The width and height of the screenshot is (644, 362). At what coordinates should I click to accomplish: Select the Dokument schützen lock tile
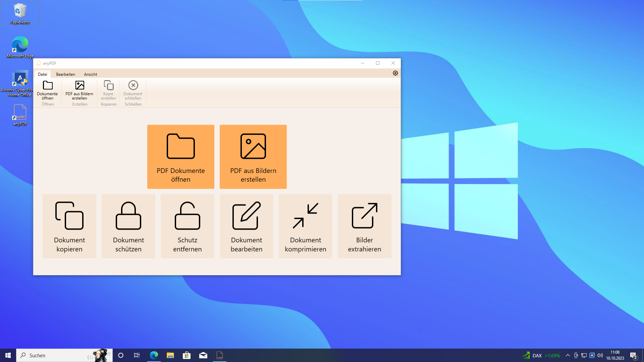click(x=128, y=226)
